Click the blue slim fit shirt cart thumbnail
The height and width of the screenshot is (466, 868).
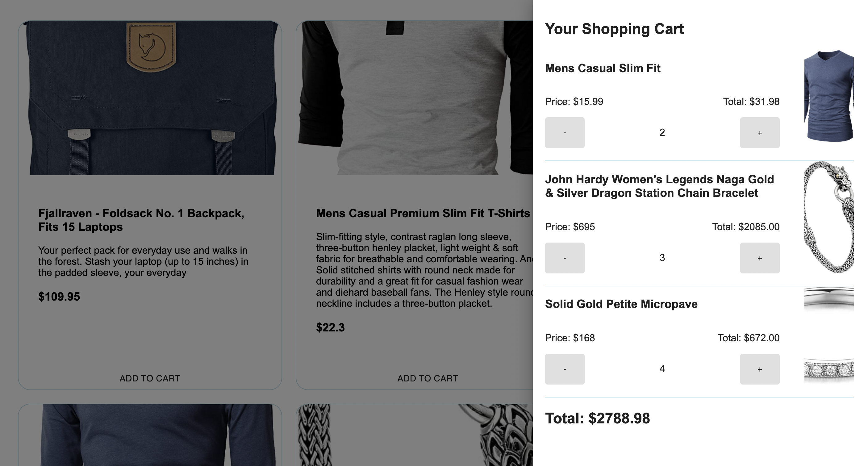(x=829, y=96)
